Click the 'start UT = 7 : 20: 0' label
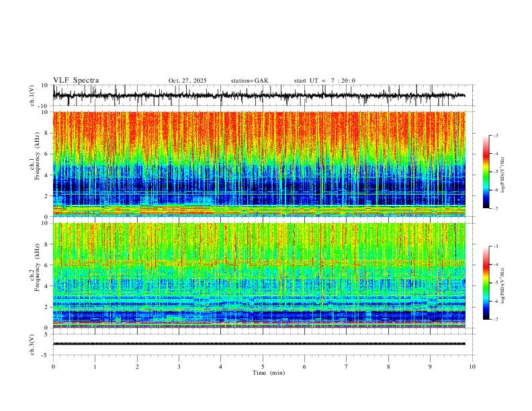532x411 pixels. [x=324, y=81]
